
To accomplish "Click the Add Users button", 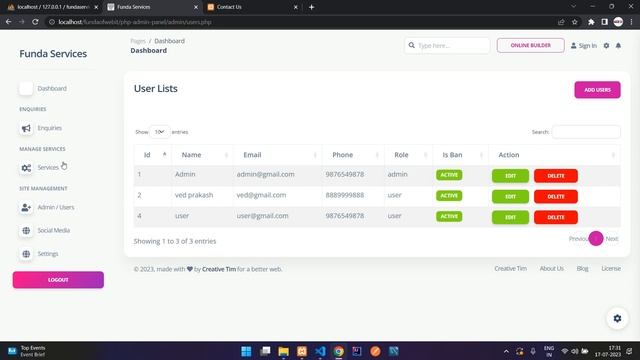I will tap(598, 90).
